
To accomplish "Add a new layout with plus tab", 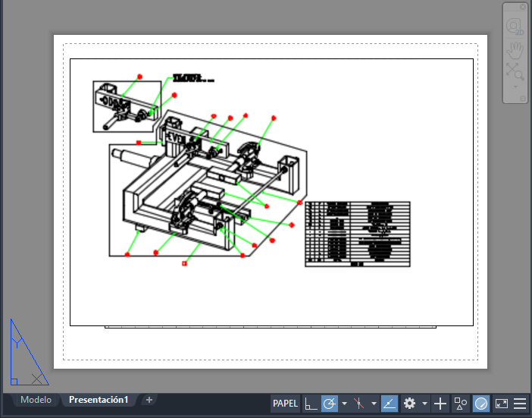I will tap(149, 400).
